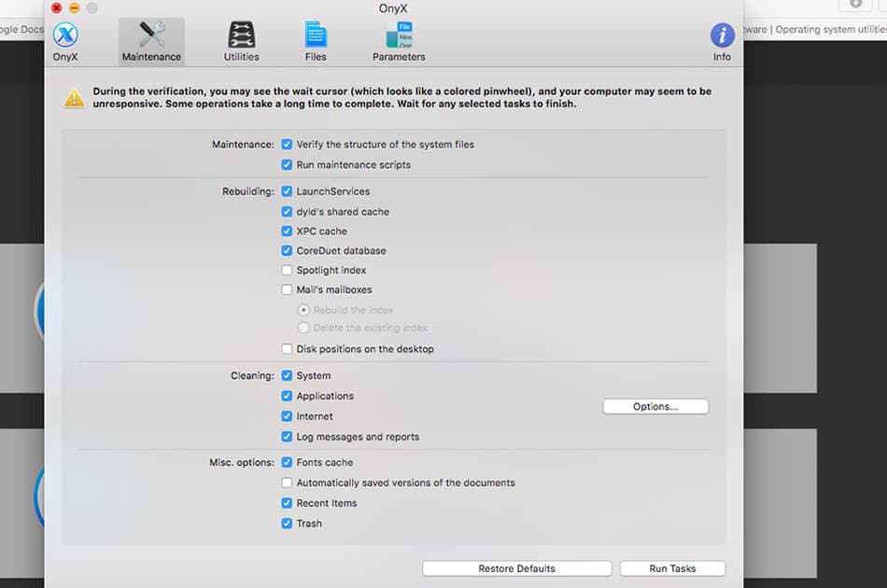Minimize the OnyX window
This screenshot has width=887, height=588.
(x=74, y=7)
